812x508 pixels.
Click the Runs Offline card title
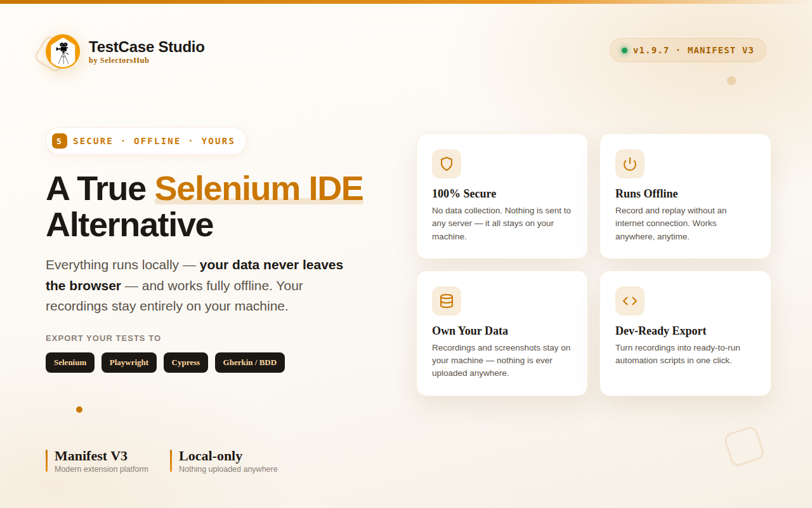(x=646, y=194)
